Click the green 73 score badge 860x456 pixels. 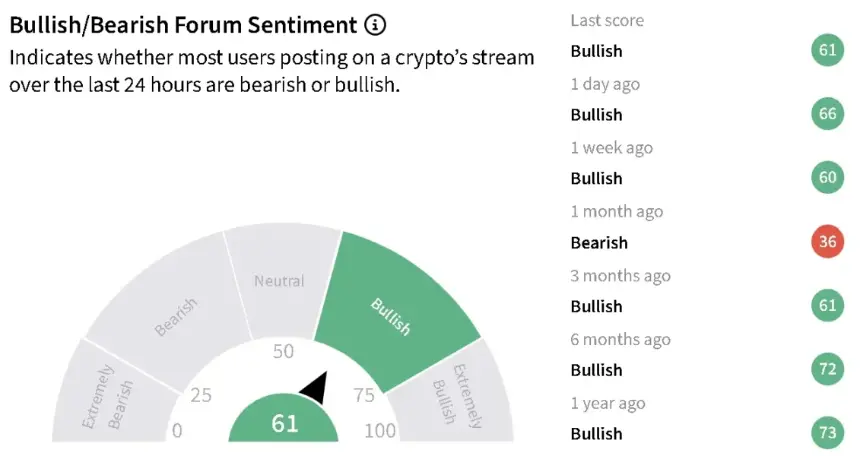[x=828, y=432]
